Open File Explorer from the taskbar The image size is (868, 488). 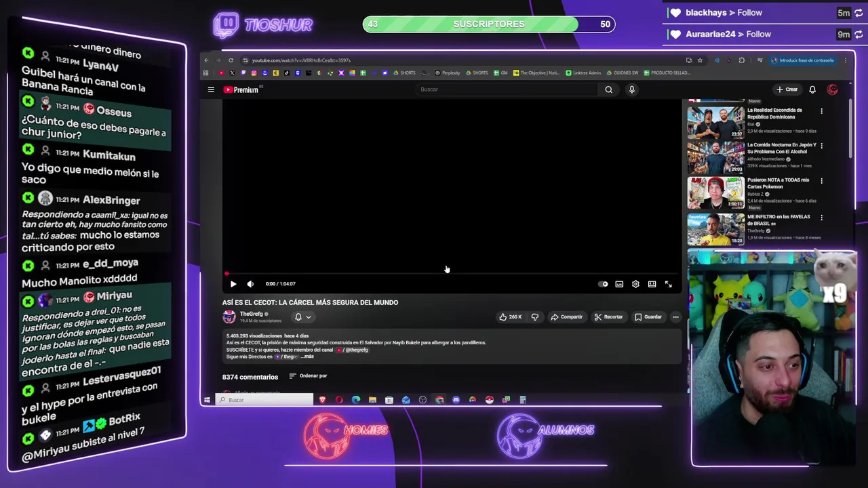coord(372,400)
